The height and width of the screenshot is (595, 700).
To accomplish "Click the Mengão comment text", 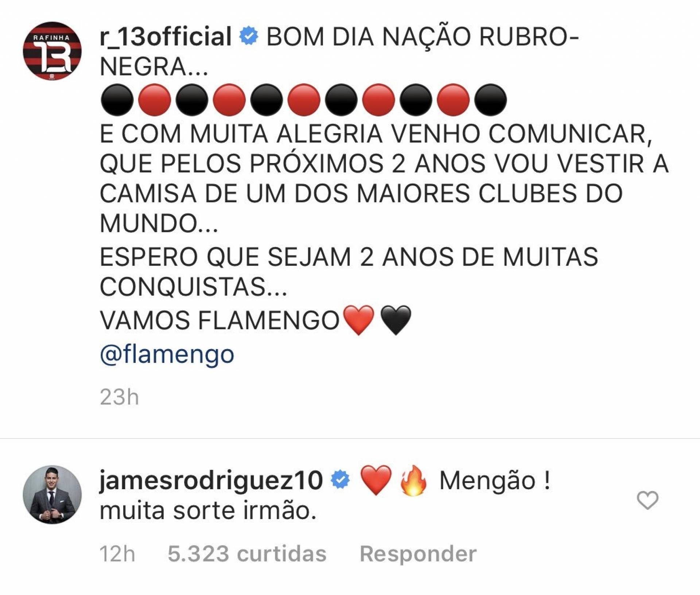I will pyautogui.click(x=495, y=480).
